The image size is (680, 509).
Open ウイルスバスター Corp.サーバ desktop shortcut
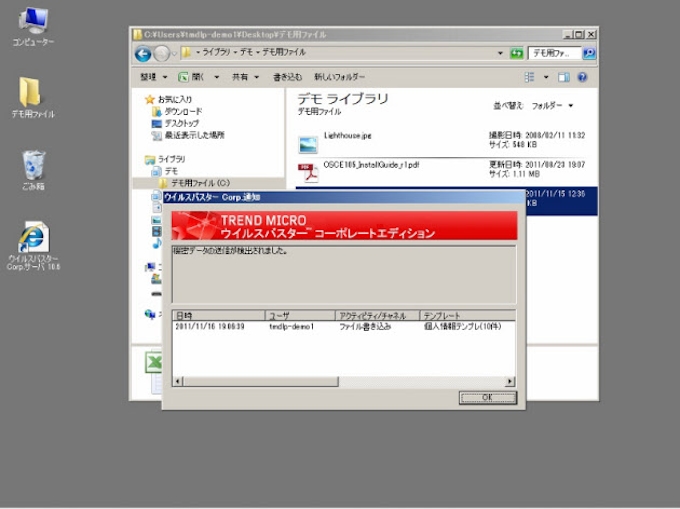point(33,240)
